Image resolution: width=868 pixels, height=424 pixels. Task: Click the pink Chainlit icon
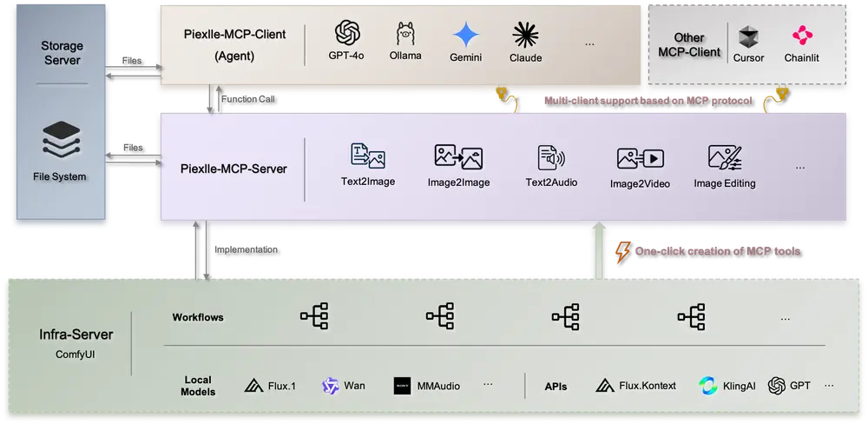coord(802,36)
